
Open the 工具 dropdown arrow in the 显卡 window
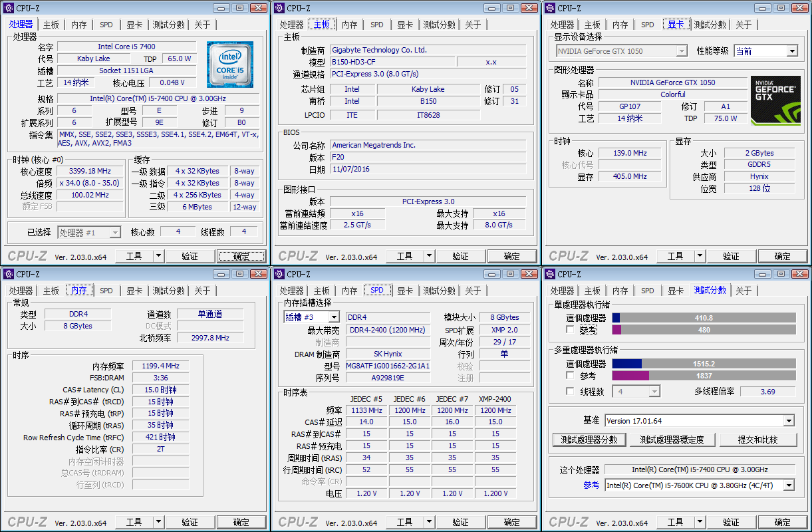[x=700, y=256]
